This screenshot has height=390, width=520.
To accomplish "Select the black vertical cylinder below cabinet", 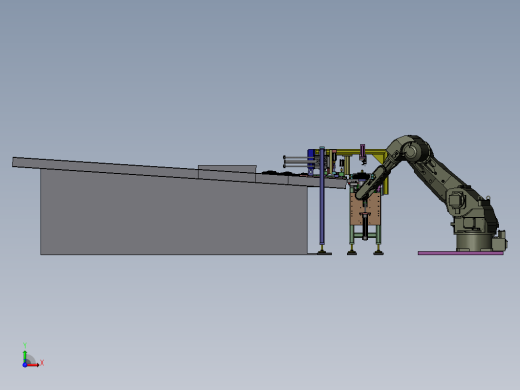I will point(365,227).
